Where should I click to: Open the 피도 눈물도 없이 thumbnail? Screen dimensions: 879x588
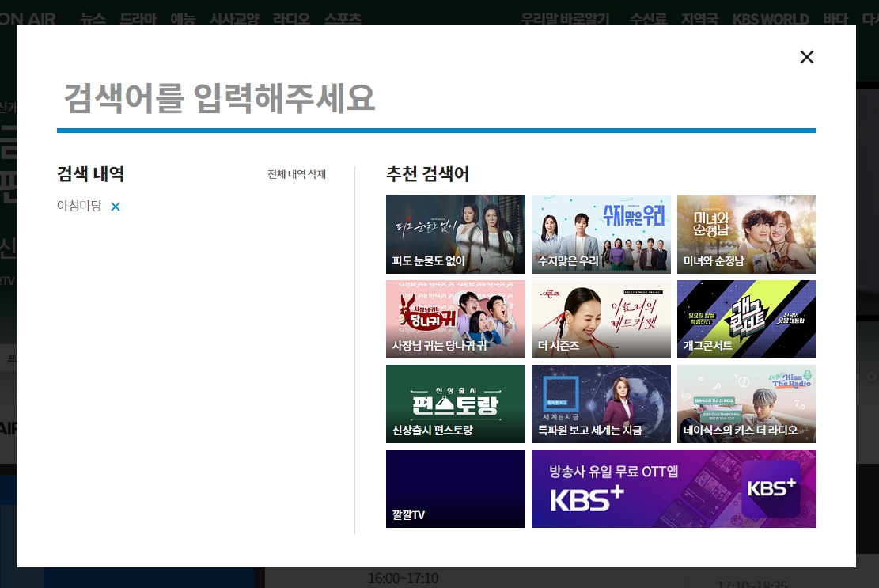click(455, 234)
